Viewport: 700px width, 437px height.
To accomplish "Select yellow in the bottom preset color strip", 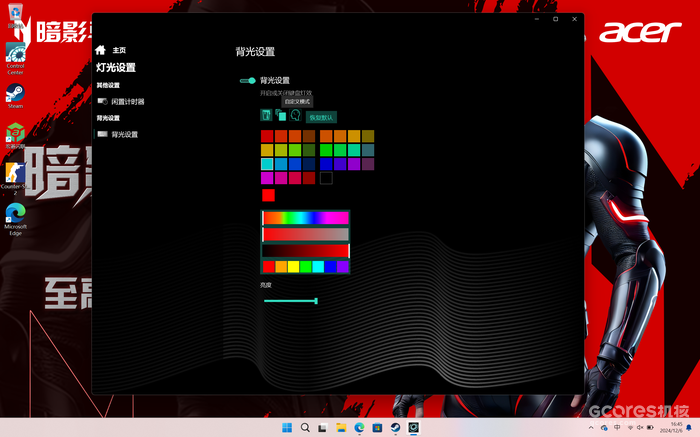I will [x=293, y=267].
